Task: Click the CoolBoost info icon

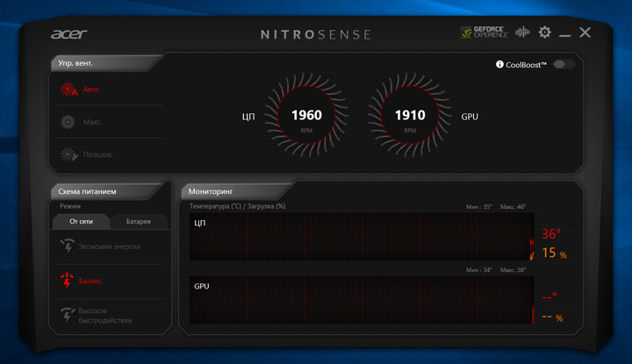Action: click(499, 64)
